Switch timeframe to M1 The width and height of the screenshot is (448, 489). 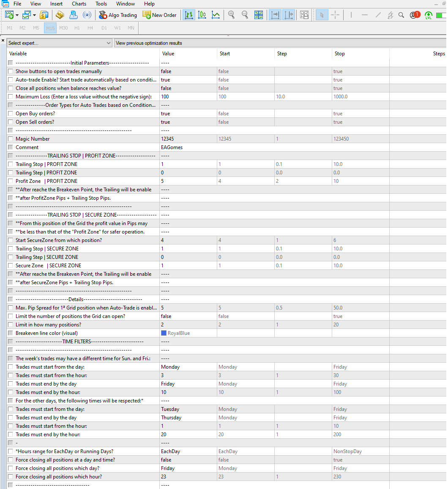[x=10, y=28]
